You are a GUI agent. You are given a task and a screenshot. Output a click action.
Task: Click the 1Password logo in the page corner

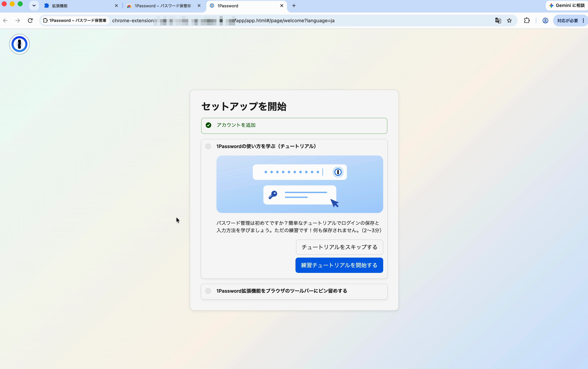tap(19, 44)
